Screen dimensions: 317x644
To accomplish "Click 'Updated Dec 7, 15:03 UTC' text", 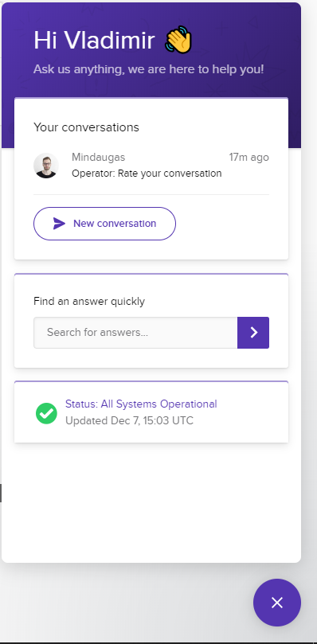I will (130, 421).
